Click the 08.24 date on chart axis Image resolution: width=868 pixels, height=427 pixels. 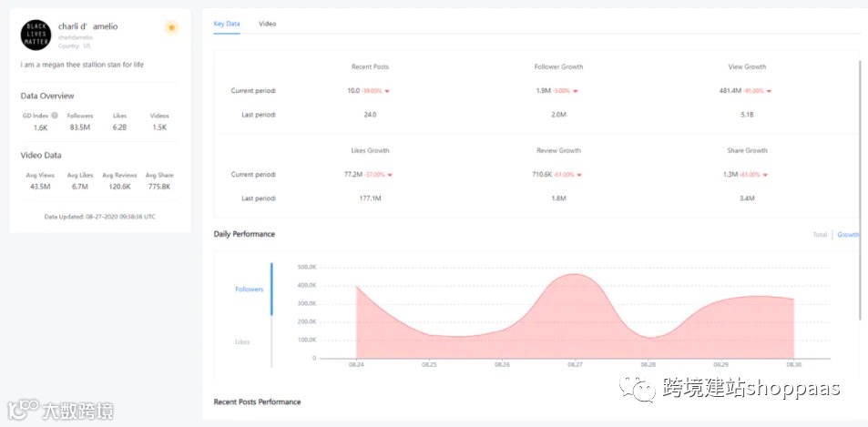pos(356,365)
